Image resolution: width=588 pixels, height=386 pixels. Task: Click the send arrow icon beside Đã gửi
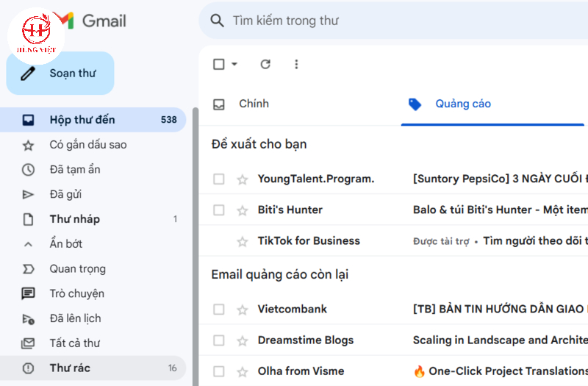click(x=28, y=194)
